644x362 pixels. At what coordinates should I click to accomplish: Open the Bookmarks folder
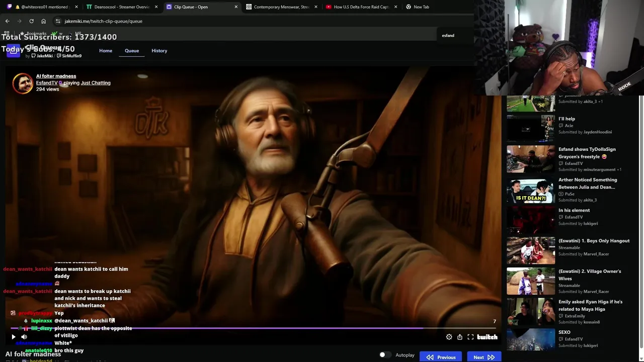click(34, 34)
